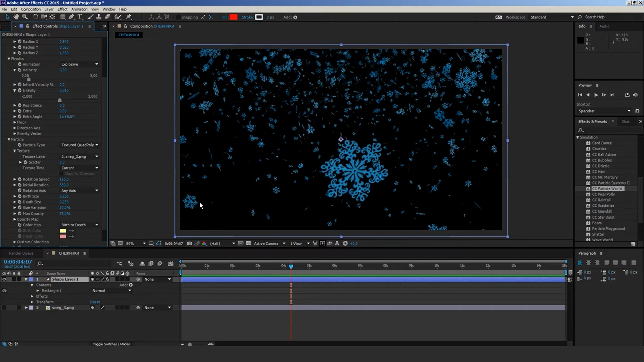Select the Zoom magnifier tool
Screen dimensions: 644x362
[25, 17]
